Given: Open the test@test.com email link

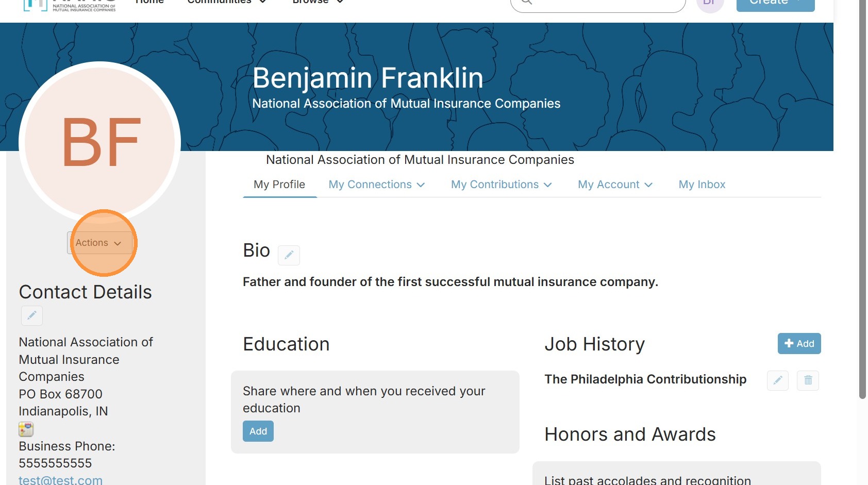Looking at the screenshot, I should (61, 480).
